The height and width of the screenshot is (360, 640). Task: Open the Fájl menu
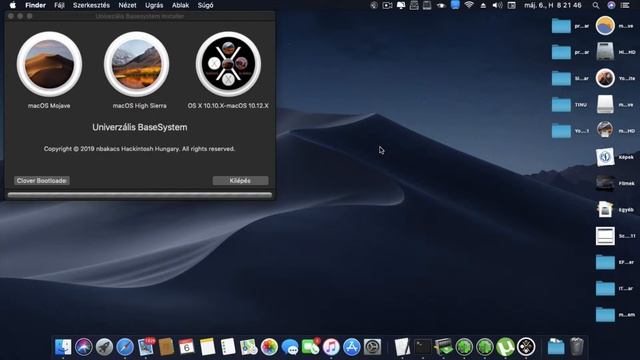click(x=60, y=5)
